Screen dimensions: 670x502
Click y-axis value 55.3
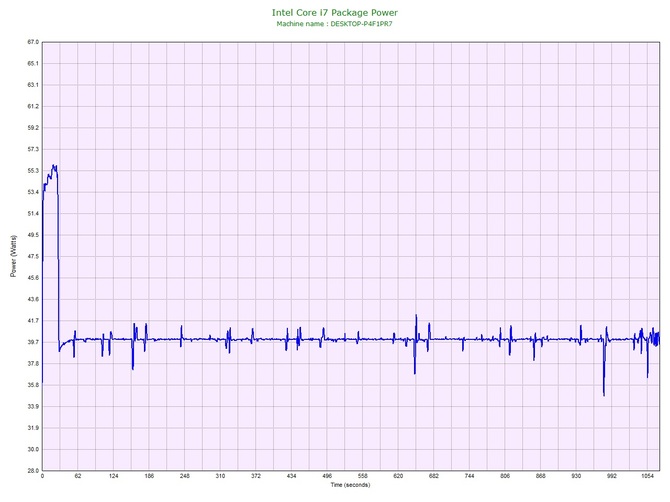(33, 171)
